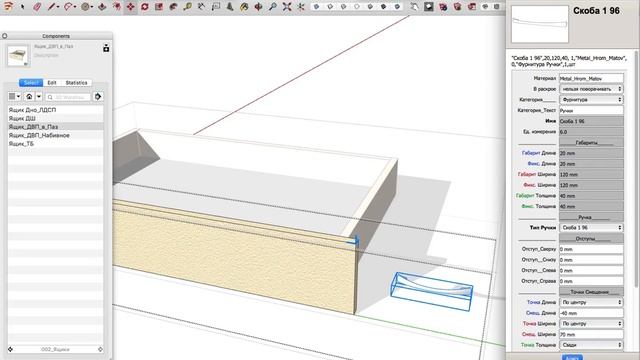The image size is (640, 360).
Task: Choose the Arc drawing tool
Action: pyautogui.click(x=68, y=7)
